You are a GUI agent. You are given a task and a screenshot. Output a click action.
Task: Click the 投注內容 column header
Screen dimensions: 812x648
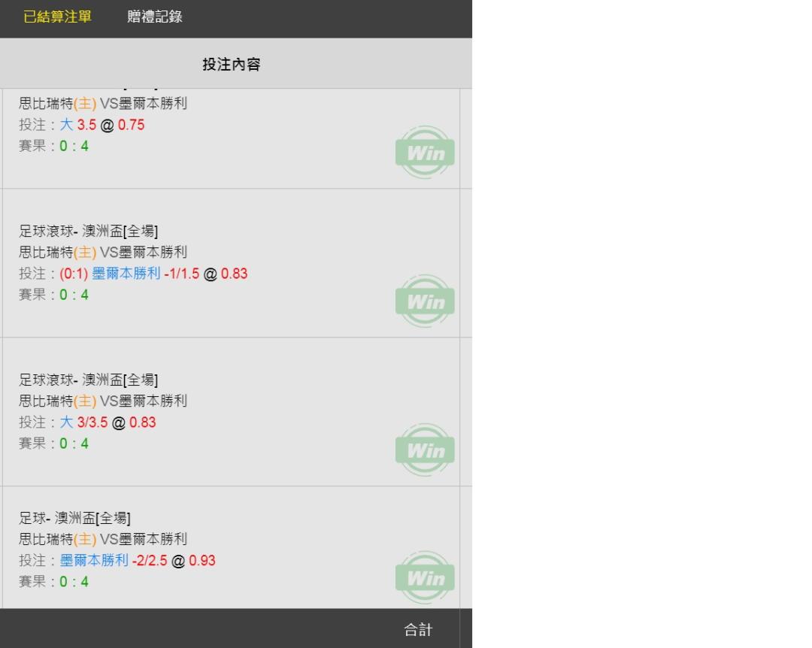coord(232,64)
